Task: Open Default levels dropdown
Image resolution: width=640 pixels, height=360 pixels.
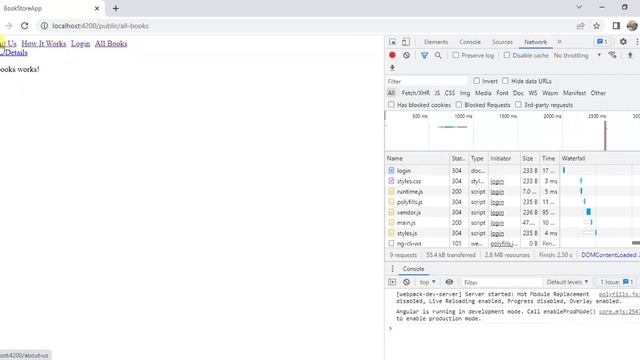Action: click(567, 282)
